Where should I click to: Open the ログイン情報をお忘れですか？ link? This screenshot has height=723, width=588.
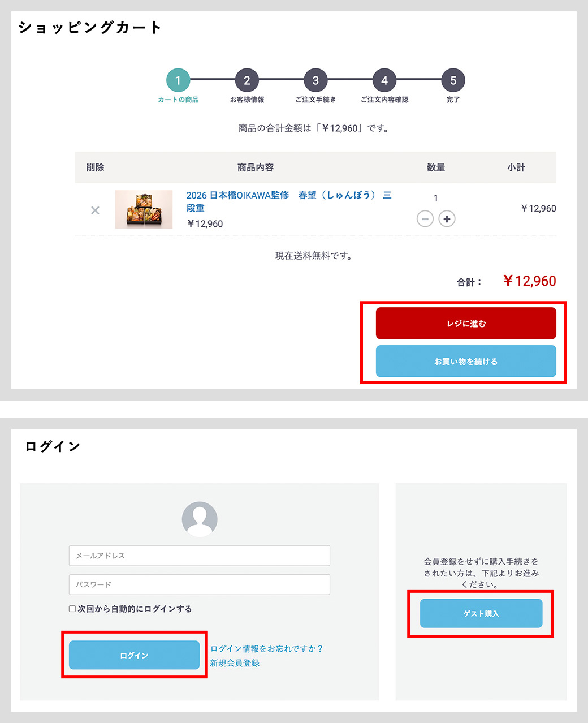(x=266, y=648)
